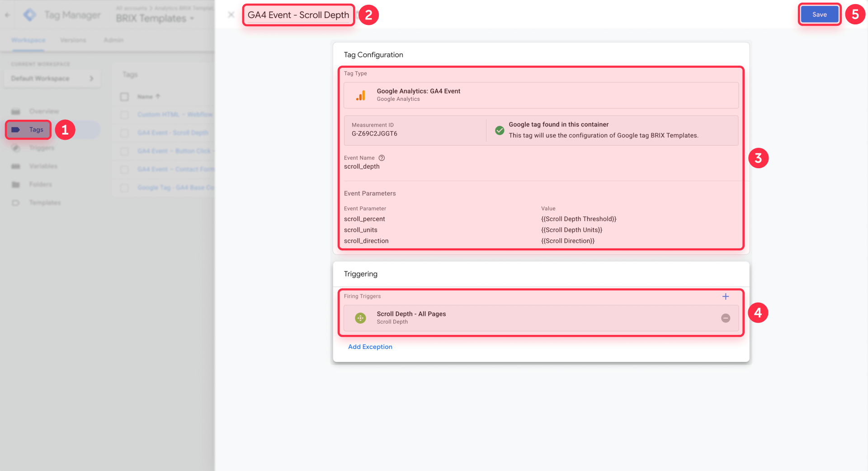The height and width of the screenshot is (471, 868).
Task: Save the GA4 Event - Scroll Depth tag
Action: click(x=819, y=14)
